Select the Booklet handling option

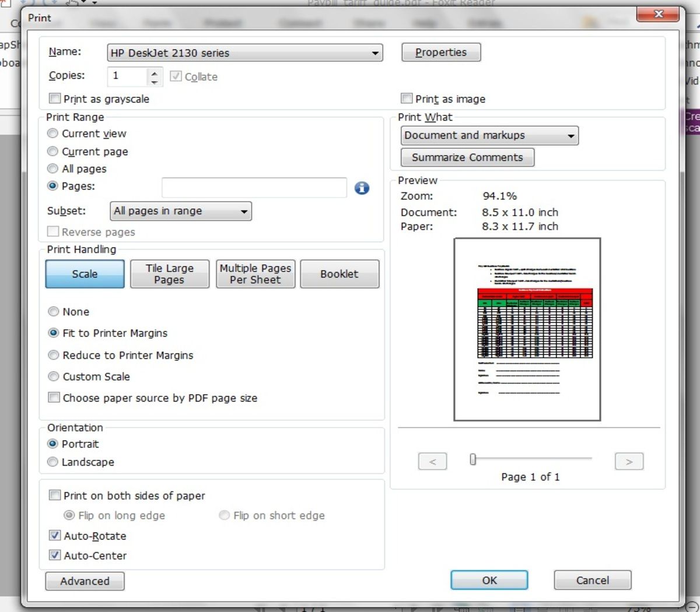point(339,274)
